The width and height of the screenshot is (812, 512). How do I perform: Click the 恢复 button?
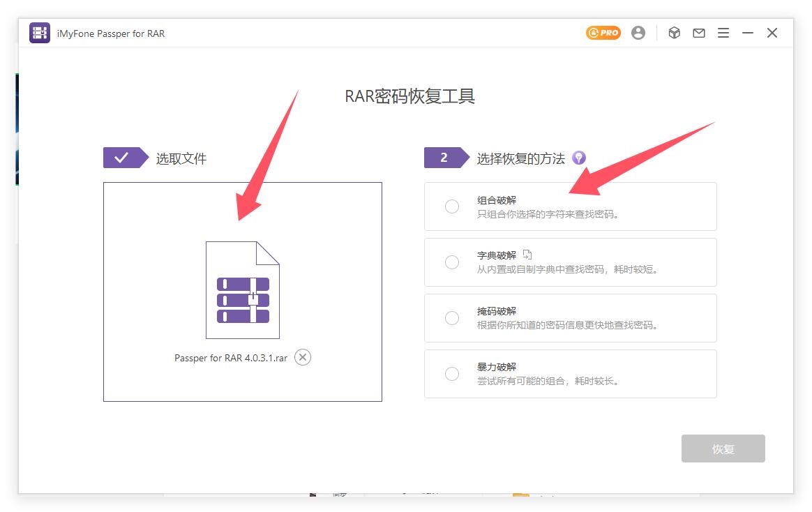pyautogui.click(x=723, y=449)
